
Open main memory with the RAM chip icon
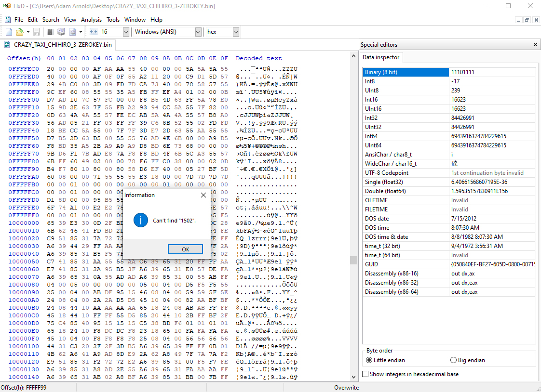click(50, 32)
